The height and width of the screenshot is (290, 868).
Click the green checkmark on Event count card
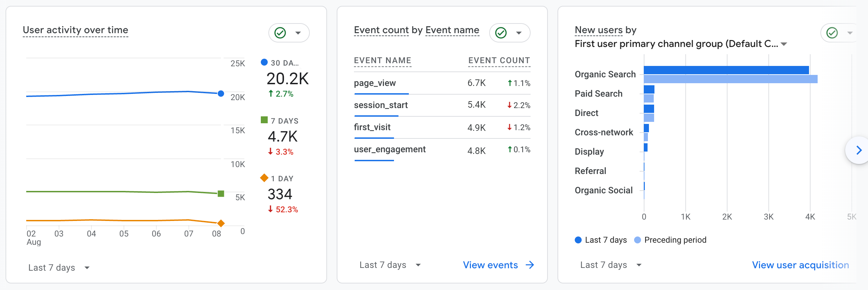(501, 33)
